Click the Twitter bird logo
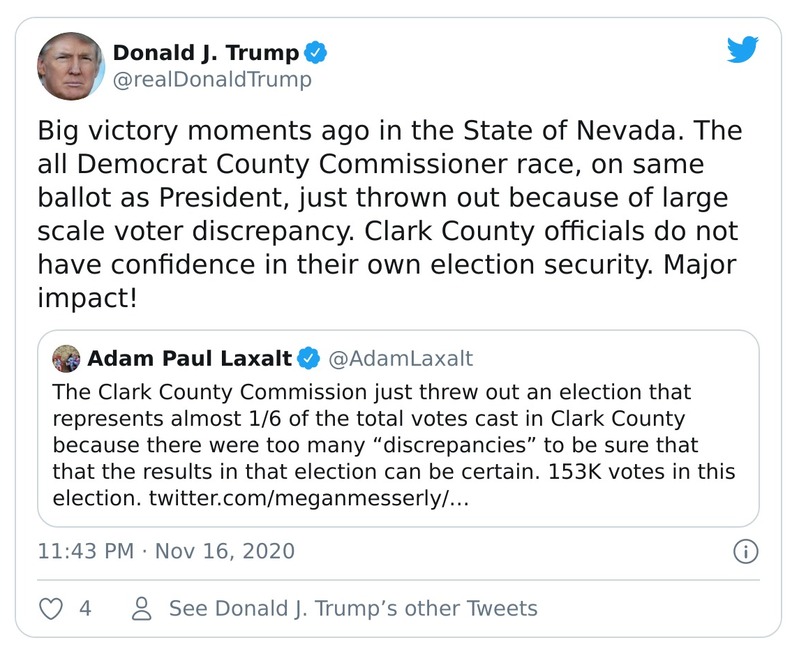Screen dimensions: 799x654 pyautogui.click(x=743, y=50)
